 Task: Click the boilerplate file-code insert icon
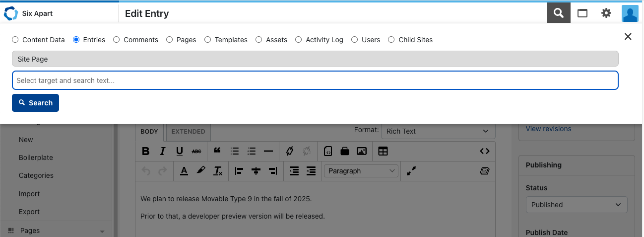coord(328,151)
